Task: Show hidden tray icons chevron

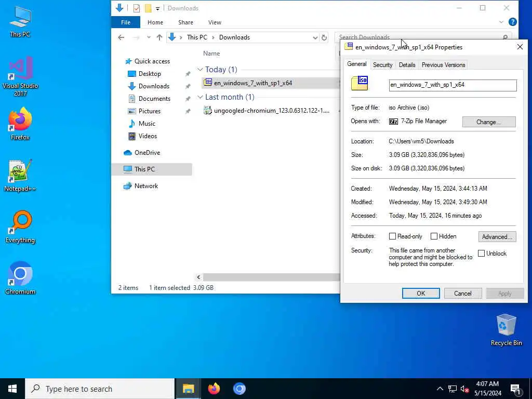Action: [x=440, y=389]
